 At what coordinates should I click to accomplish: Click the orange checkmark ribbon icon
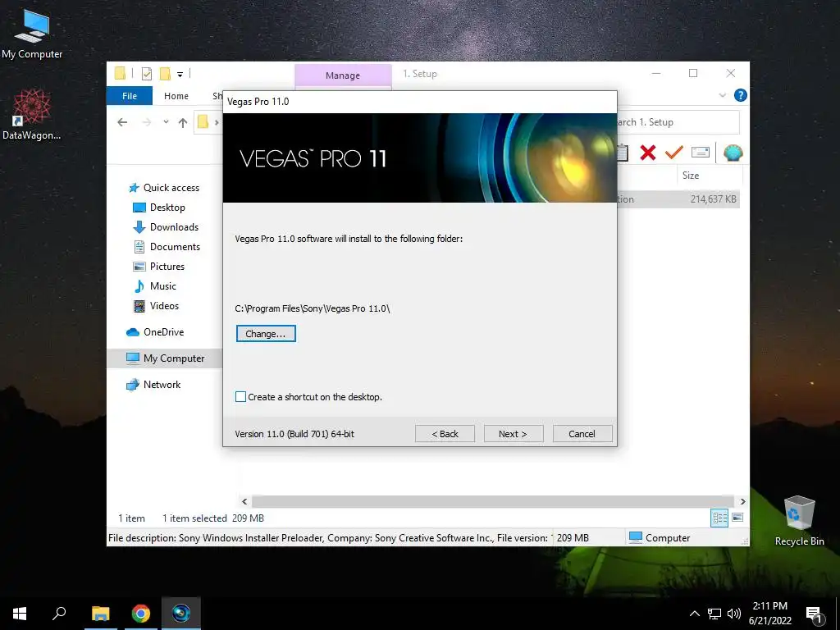pyautogui.click(x=674, y=153)
